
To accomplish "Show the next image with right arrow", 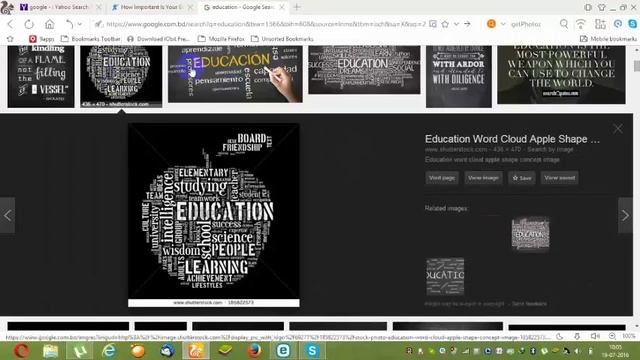I will coord(625,216).
